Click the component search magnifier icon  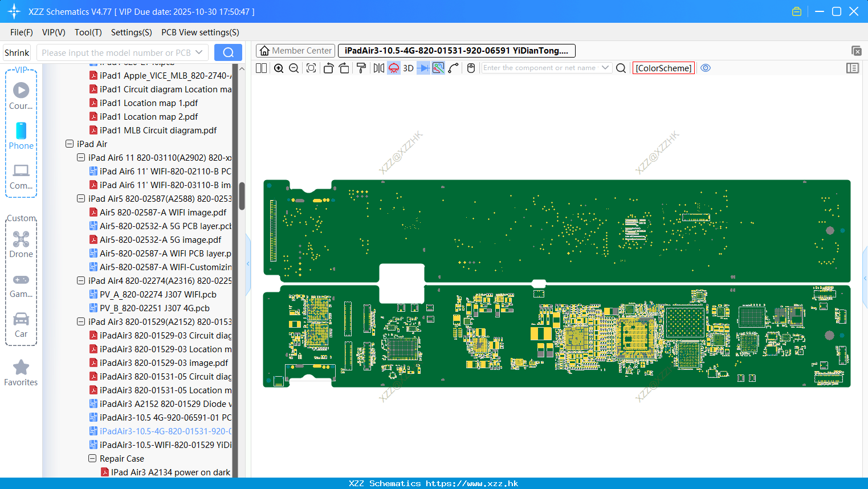621,68
